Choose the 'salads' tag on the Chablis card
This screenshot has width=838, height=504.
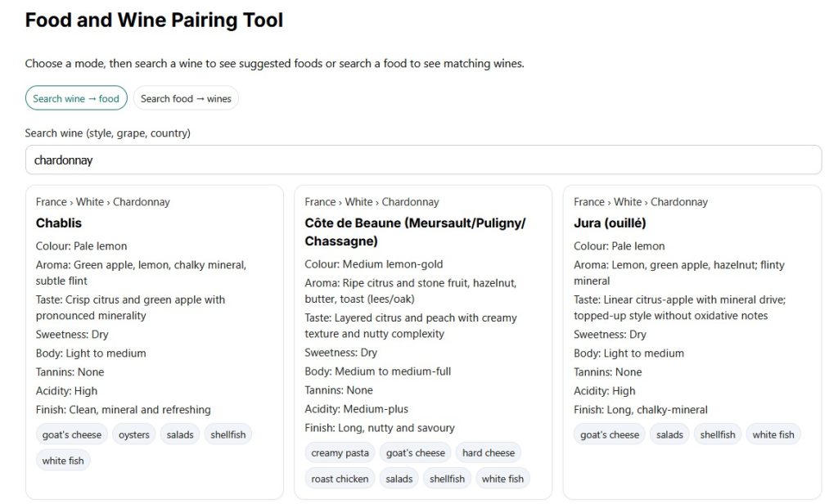(x=180, y=434)
